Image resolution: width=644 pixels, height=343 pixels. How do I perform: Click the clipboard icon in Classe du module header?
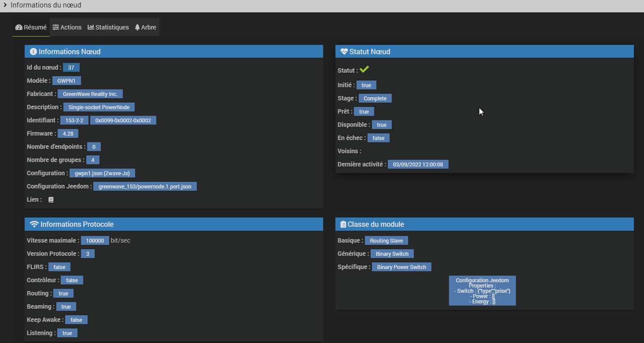pyautogui.click(x=343, y=224)
